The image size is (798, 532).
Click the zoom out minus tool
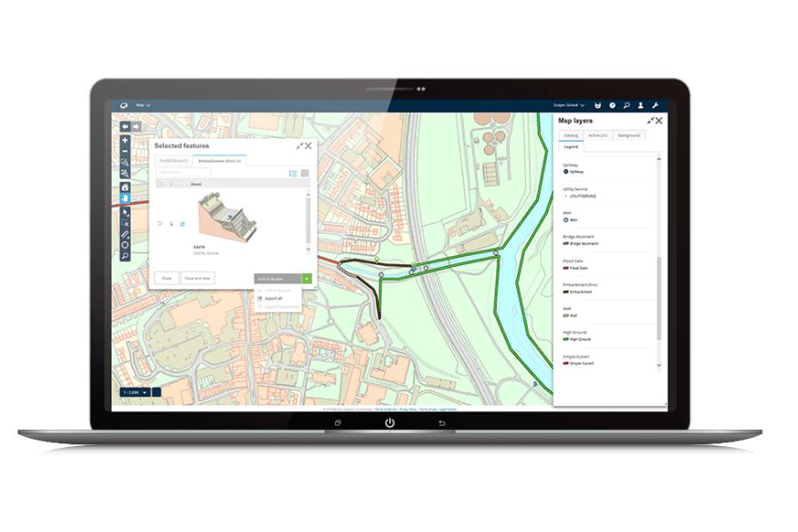(x=125, y=152)
